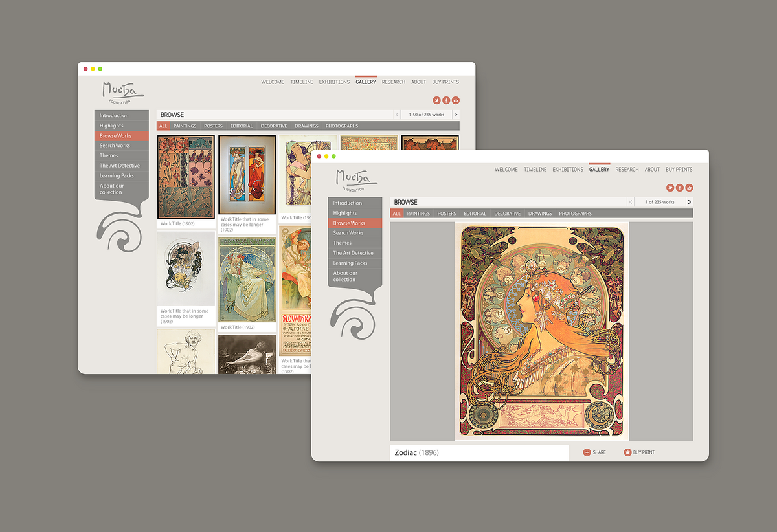777x532 pixels.
Task: Open ABOUT in the back window nav
Action: [x=419, y=82]
